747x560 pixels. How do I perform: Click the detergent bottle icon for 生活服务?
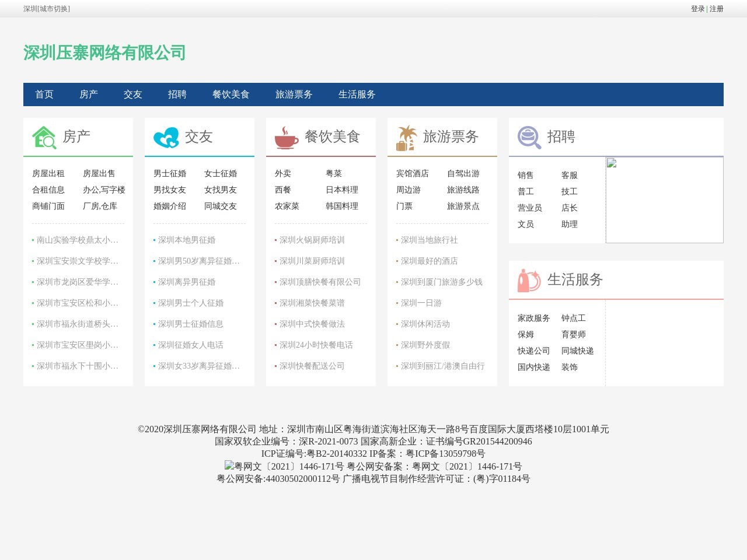(529, 280)
